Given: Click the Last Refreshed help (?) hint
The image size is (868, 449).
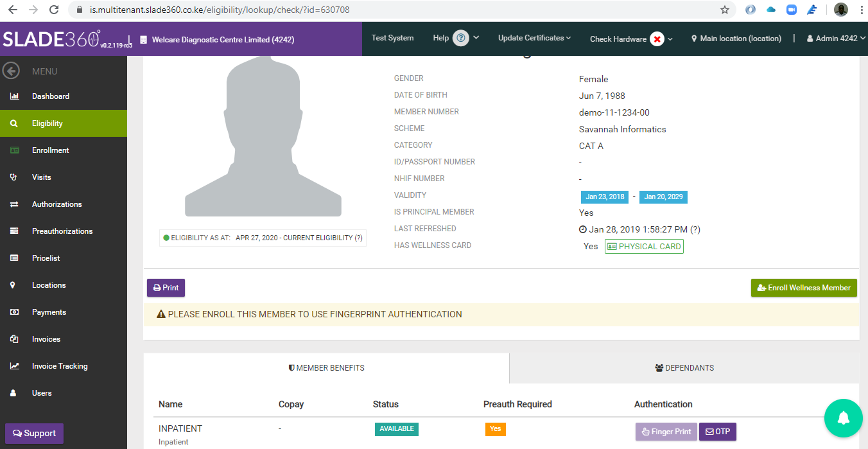Looking at the screenshot, I should pyautogui.click(x=695, y=229).
